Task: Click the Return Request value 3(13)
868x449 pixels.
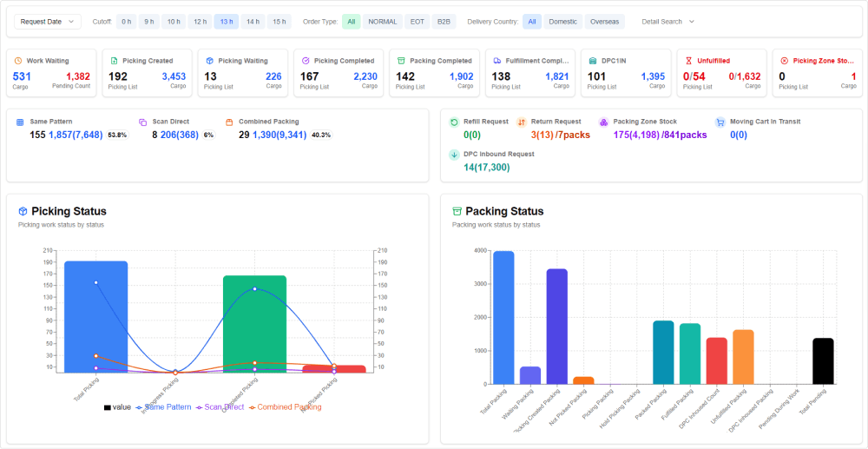Action: pos(542,135)
